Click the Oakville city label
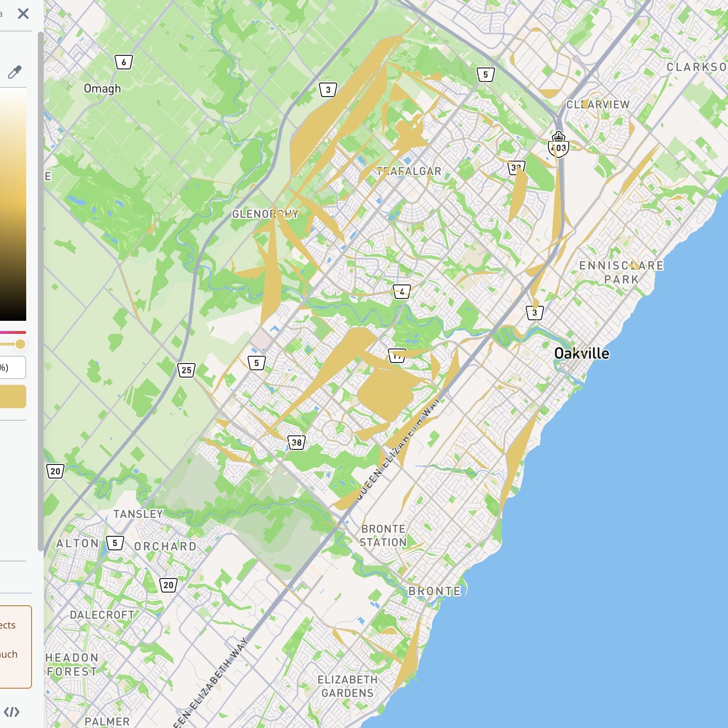This screenshot has width=728, height=728. tap(582, 353)
